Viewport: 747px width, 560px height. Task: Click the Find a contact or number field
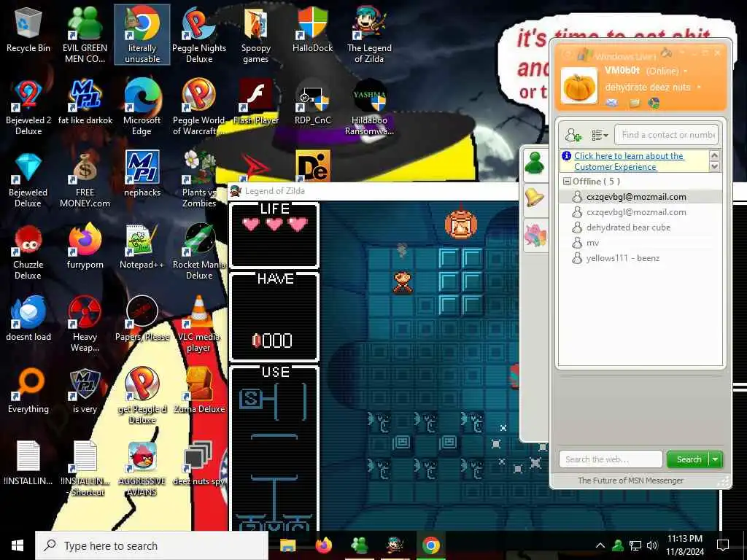[667, 135]
